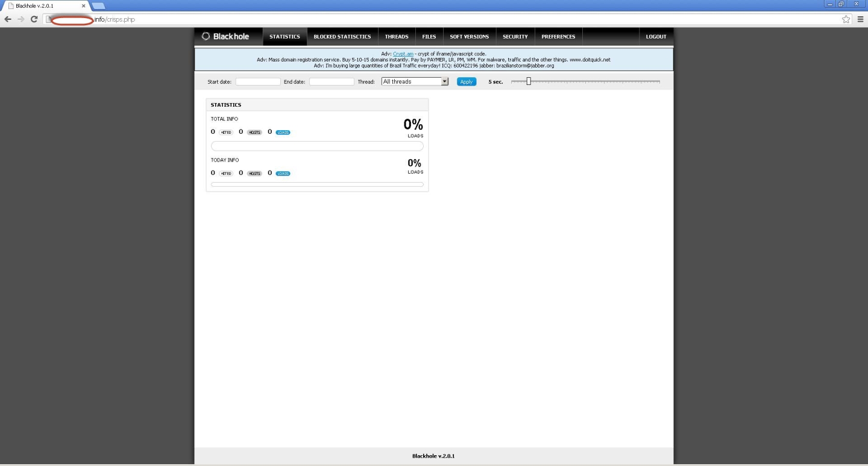This screenshot has height=466, width=868.
Task: Click the browser forward arrow
Action: click(x=21, y=19)
